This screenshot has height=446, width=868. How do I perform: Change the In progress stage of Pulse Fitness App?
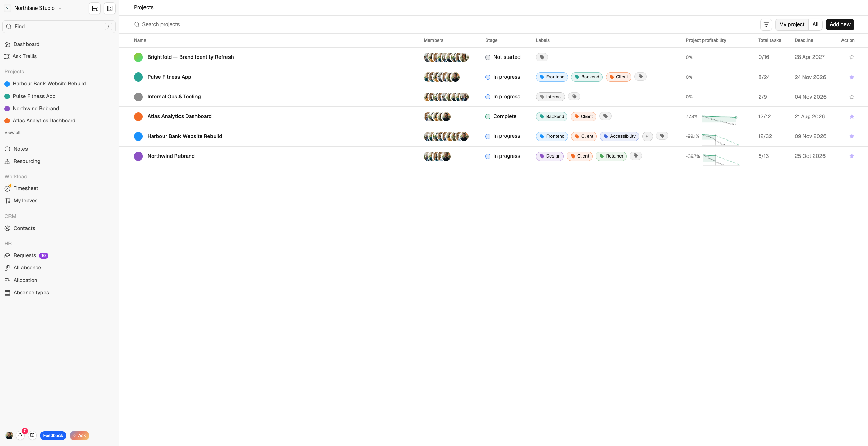click(x=503, y=77)
